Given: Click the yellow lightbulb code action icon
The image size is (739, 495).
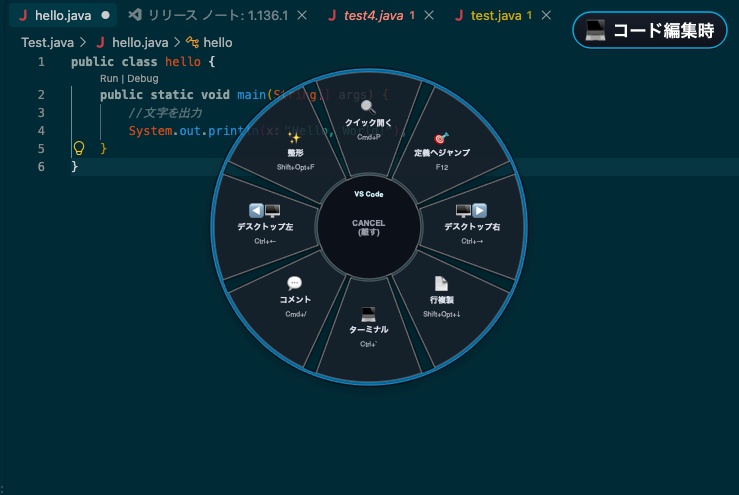Looking at the screenshot, I should coord(79,148).
